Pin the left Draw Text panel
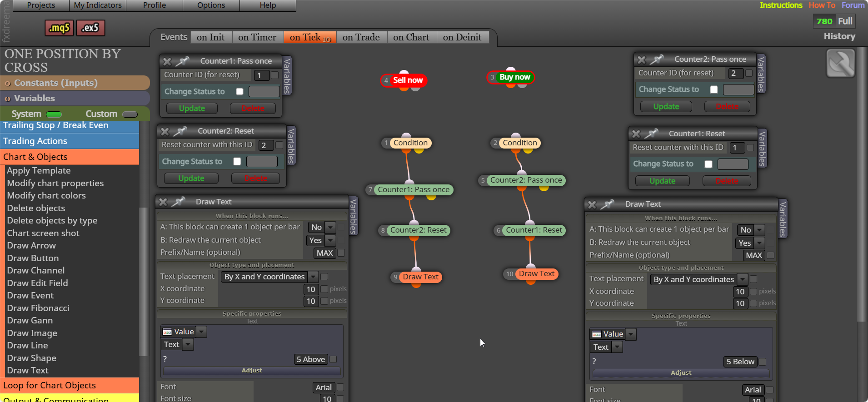This screenshot has width=868, height=402. click(178, 202)
